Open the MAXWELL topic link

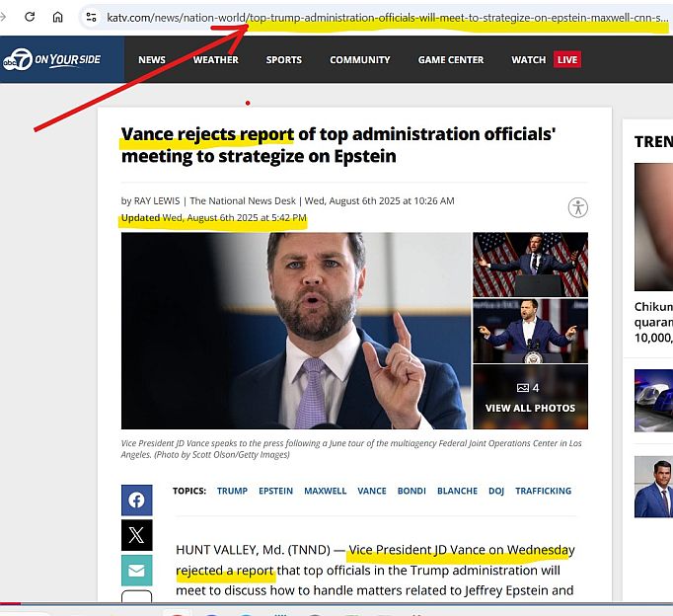pos(325,491)
